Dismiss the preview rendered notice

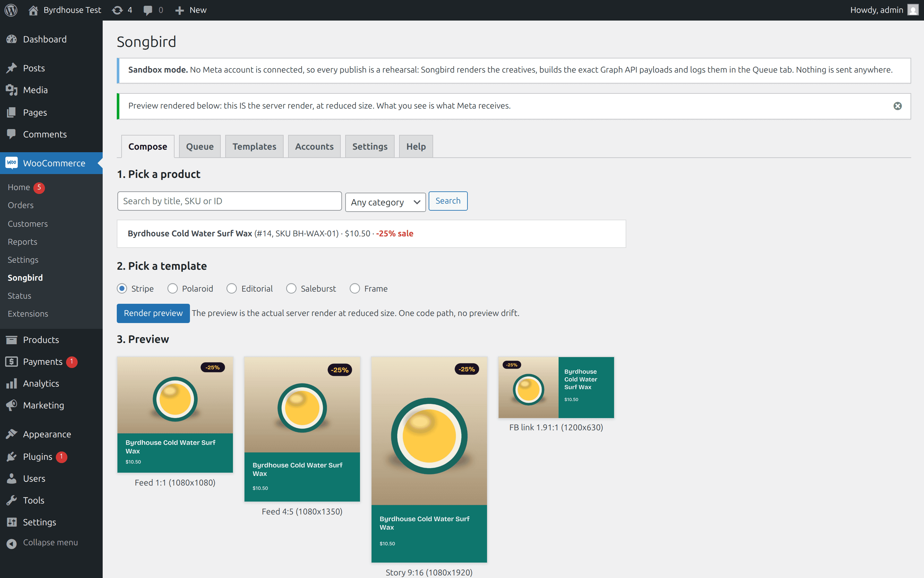(x=898, y=106)
